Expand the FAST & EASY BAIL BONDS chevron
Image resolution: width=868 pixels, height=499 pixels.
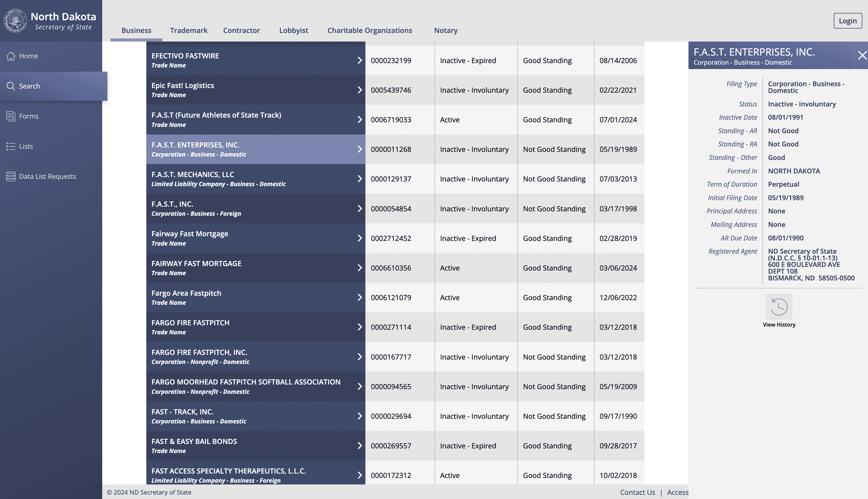coord(360,446)
